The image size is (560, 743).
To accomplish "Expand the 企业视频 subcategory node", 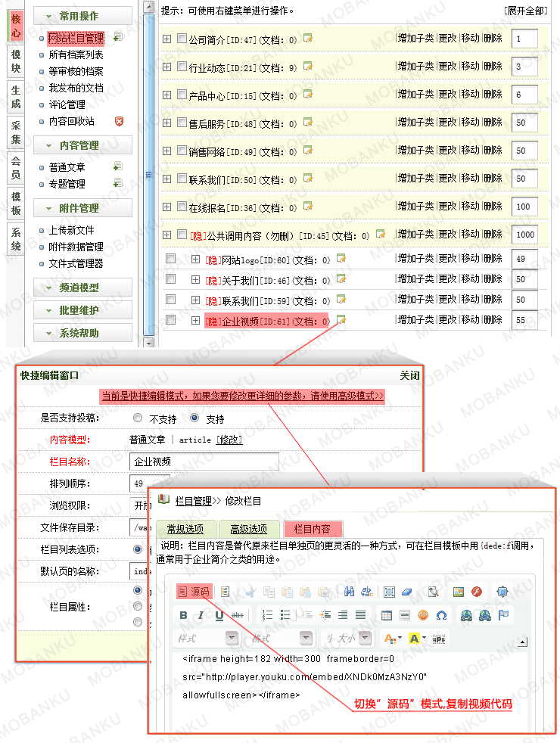I will click(195, 320).
